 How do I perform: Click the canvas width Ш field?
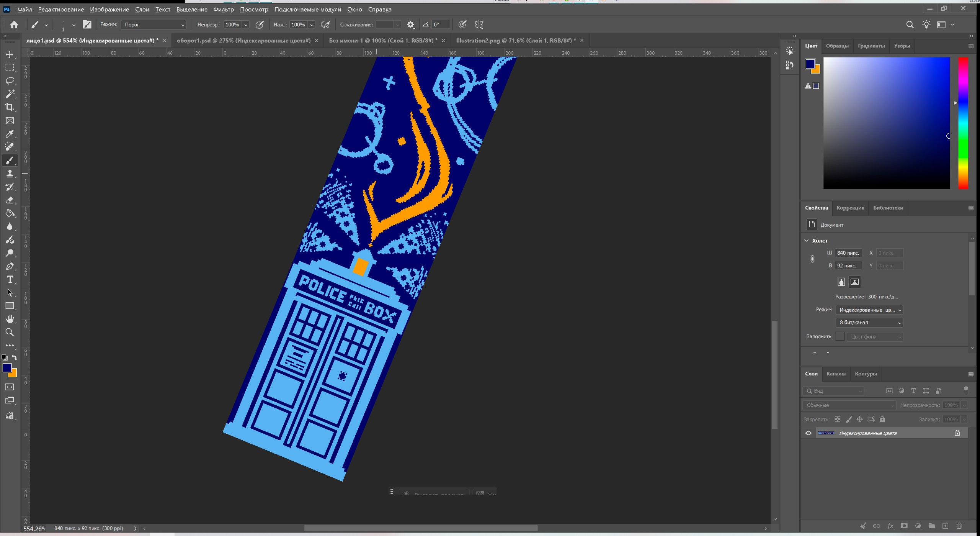[x=848, y=253]
